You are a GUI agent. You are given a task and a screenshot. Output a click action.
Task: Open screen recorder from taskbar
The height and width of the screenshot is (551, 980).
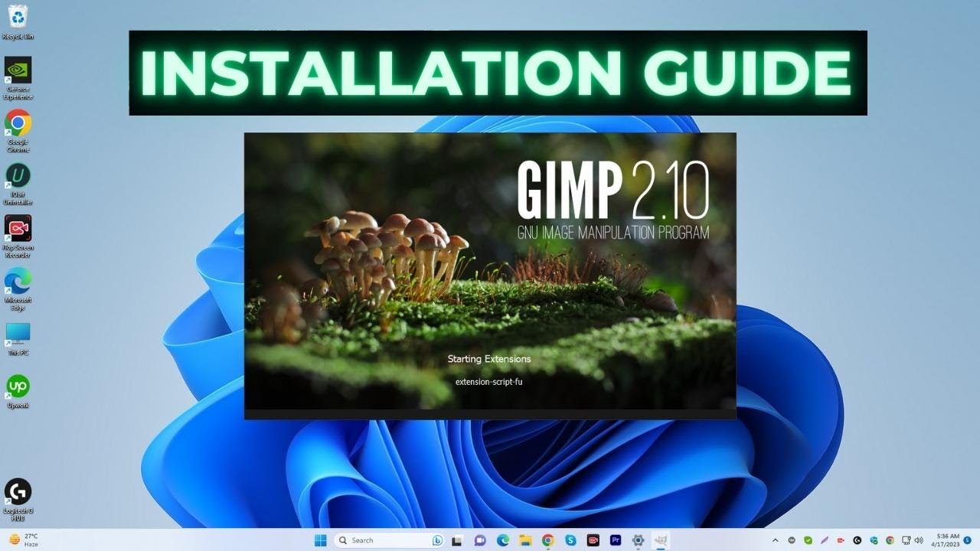point(593,540)
